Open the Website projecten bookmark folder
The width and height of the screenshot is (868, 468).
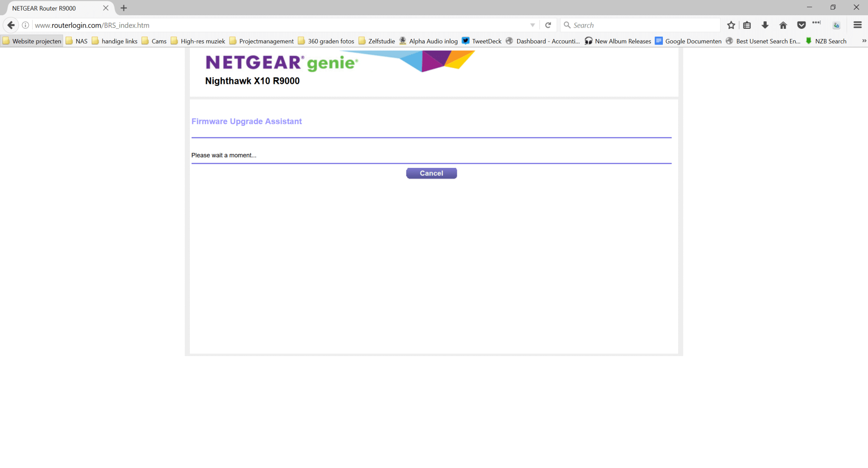tap(32, 41)
